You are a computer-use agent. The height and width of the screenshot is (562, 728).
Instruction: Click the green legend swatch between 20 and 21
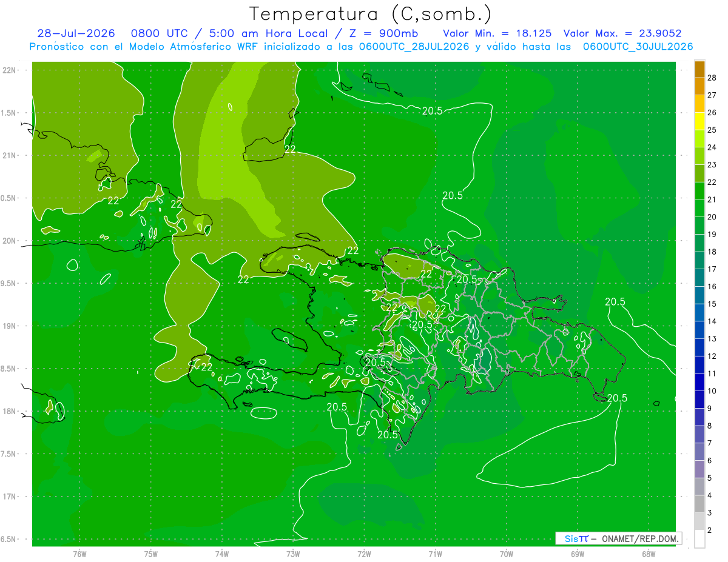[x=699, y=208]
